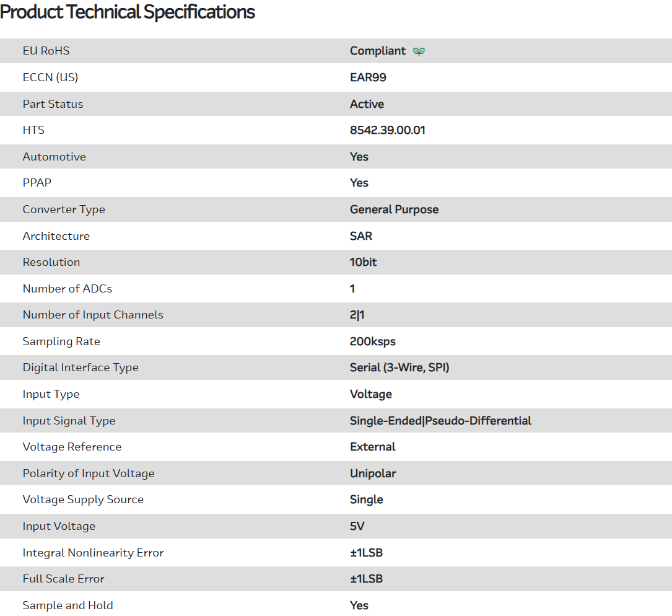The height and width of the screenshot is (616, 672).
Task: Click the Product Technical Specifications heading
Action: [128, 12]
